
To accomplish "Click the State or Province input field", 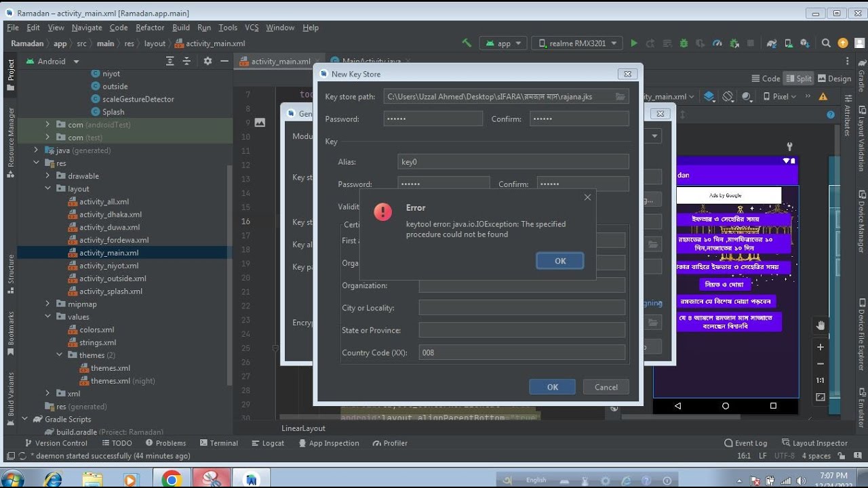I will (521, 330).
